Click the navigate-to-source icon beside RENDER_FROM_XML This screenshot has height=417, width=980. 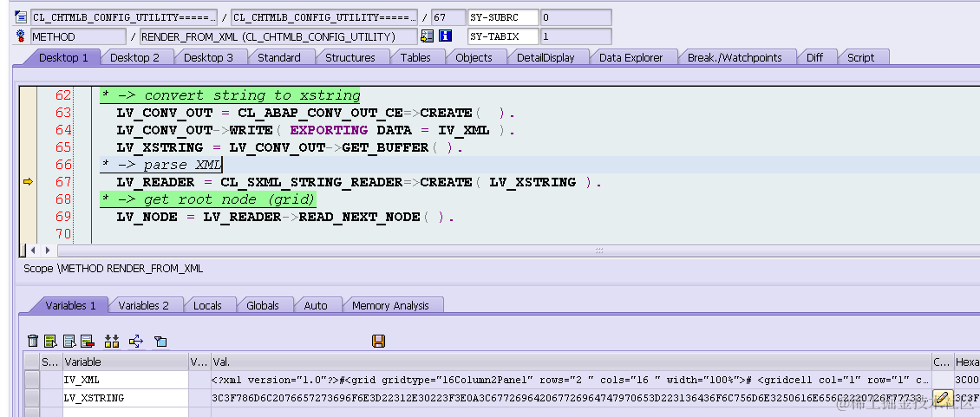[x=428, y=36]
